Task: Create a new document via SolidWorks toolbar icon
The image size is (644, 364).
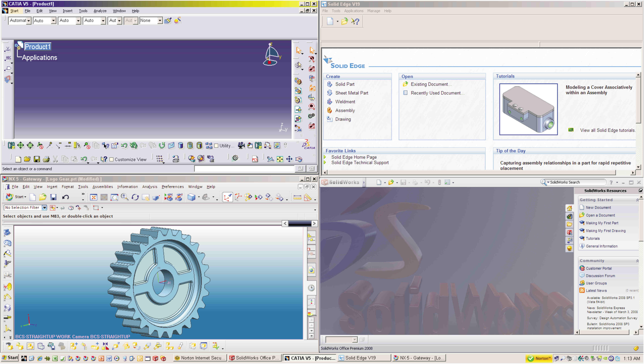Action: 379,182
